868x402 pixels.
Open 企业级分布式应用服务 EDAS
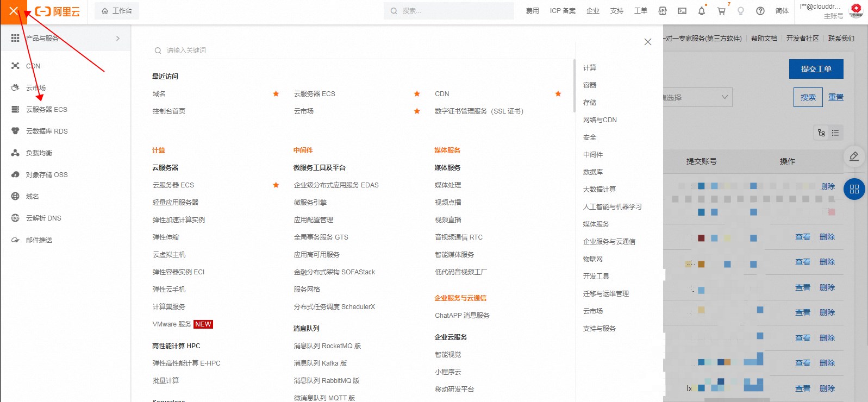[x=336, y=185]
